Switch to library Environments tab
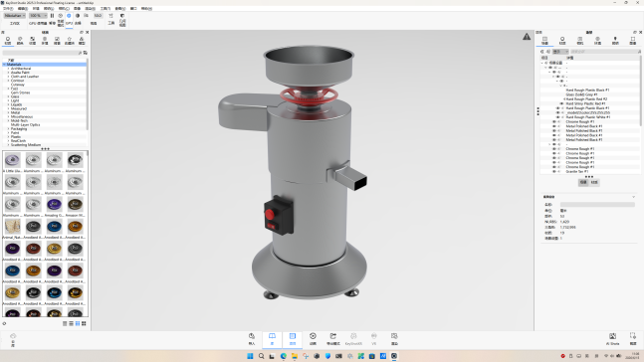Image resolution: width=644 pixels, height=362 pixels. click(45, 40)
